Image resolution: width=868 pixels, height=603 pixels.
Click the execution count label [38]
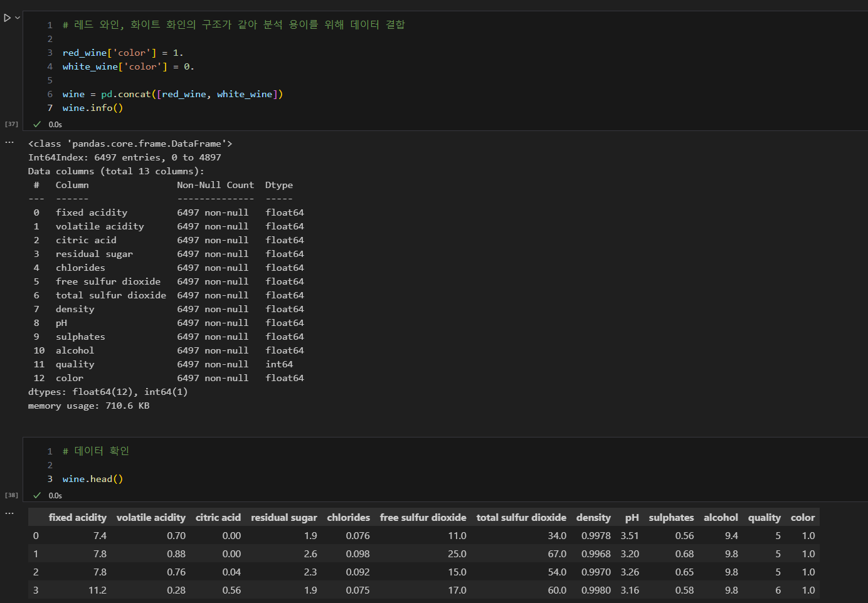[11, 495]
